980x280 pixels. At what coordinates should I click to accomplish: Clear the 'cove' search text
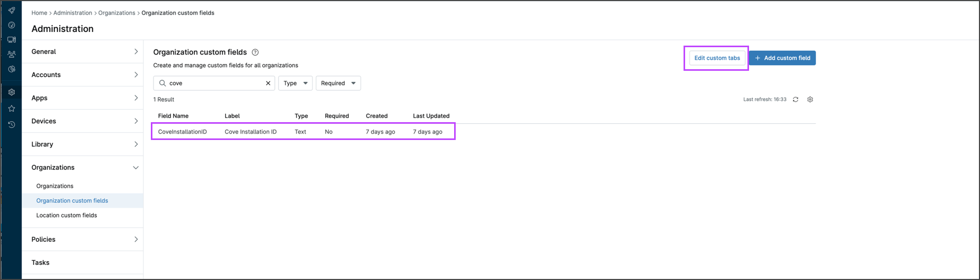[x=268, y=83]
